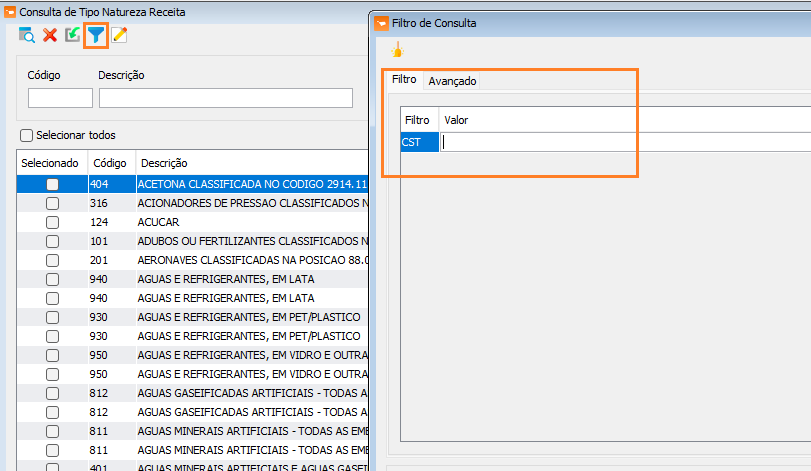Click the green arrow confirm selection icon
The width and height of the screenshot is (811, 471).
coord(72,35)
